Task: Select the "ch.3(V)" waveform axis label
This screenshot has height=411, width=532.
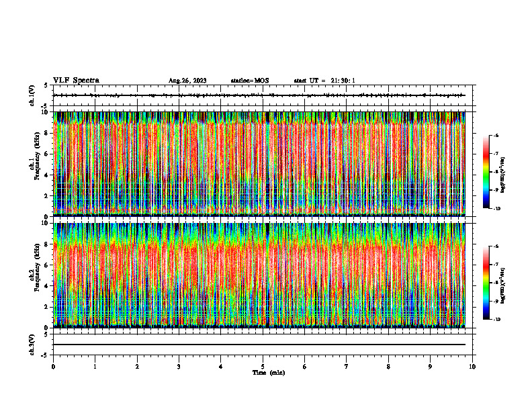Action: (x=32, y=345)
